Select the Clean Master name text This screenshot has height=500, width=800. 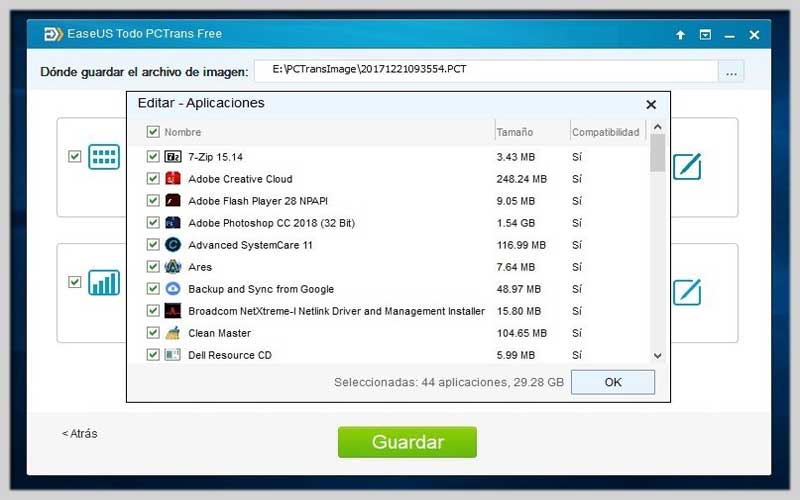point(219,333)
